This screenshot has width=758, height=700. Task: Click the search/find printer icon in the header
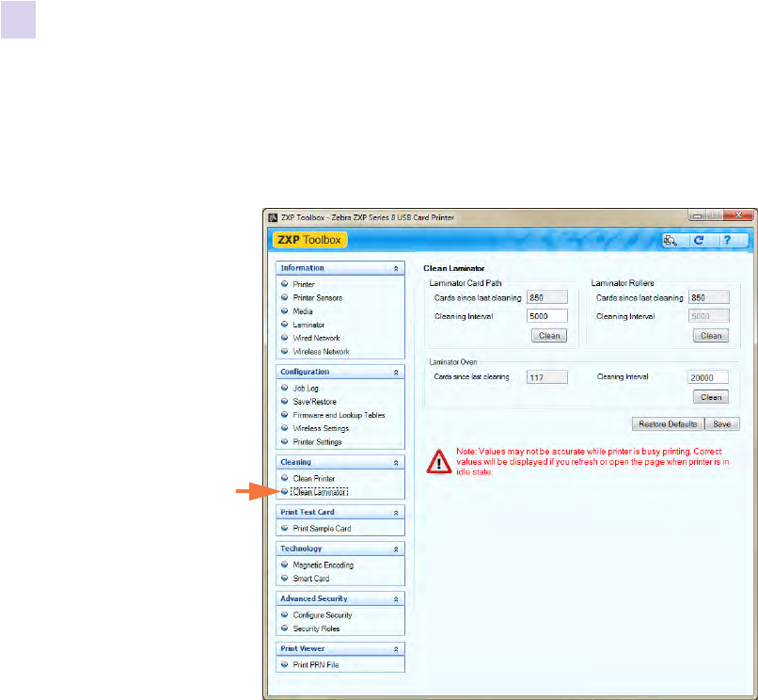coord(671,240)
